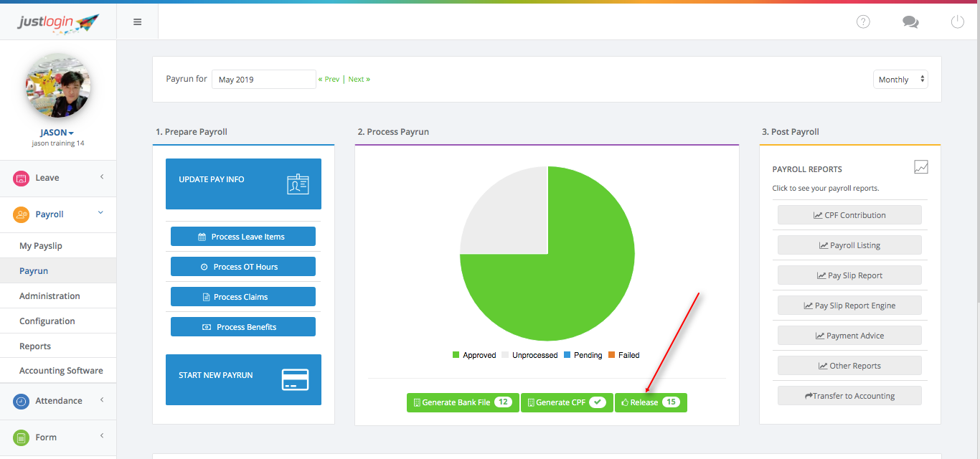The height and width of the screenshot is (459, 980).
Task: Click the Generate CPF button
Action: click(567, 402)
